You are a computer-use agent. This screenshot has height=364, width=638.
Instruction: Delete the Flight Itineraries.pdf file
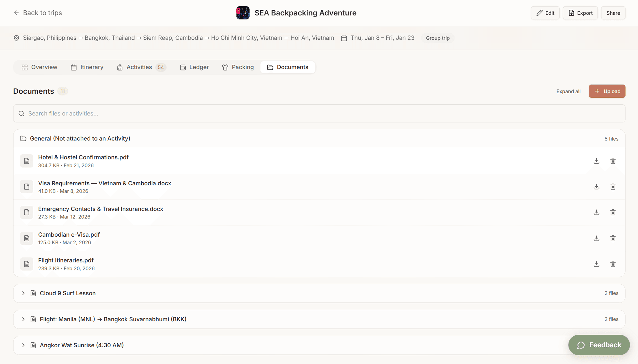pyautogui.click(x=613, y=264)
